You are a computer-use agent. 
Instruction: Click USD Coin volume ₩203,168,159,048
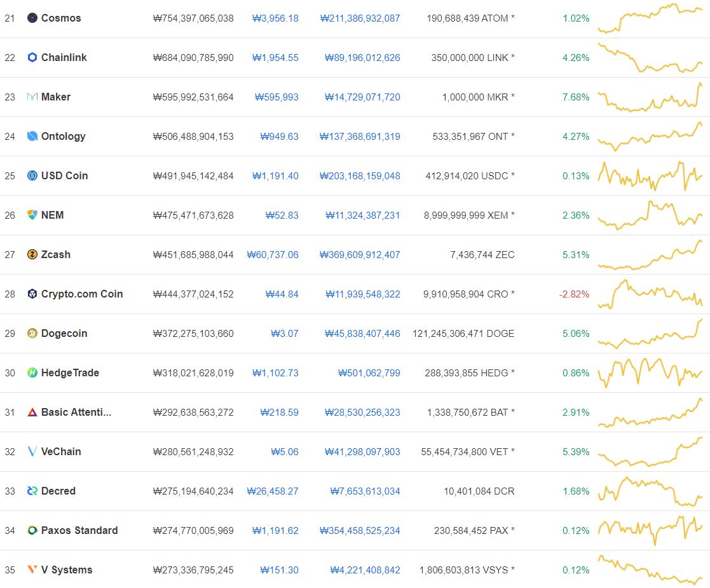click(x=360, y=176)
